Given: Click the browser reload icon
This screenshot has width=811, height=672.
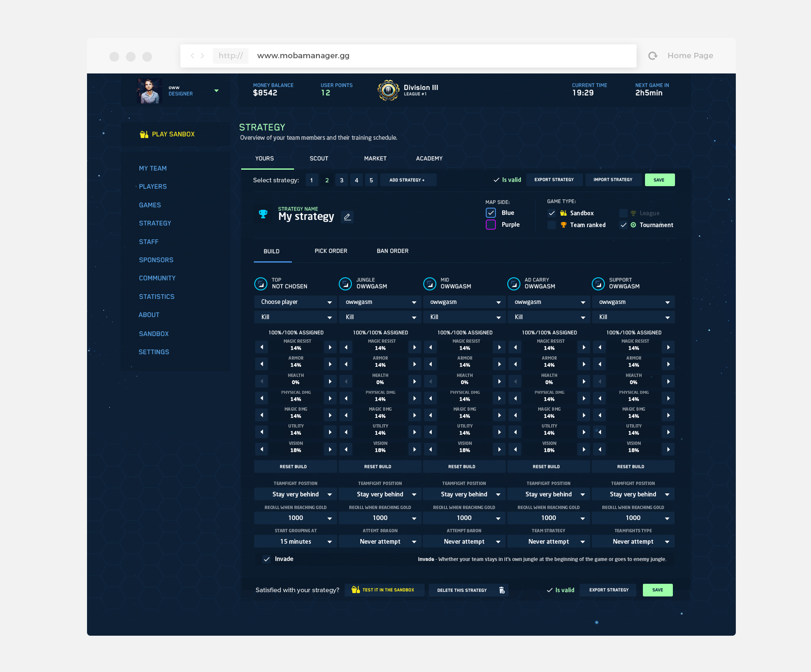Looking at the screenshot, I should point(653,56).
